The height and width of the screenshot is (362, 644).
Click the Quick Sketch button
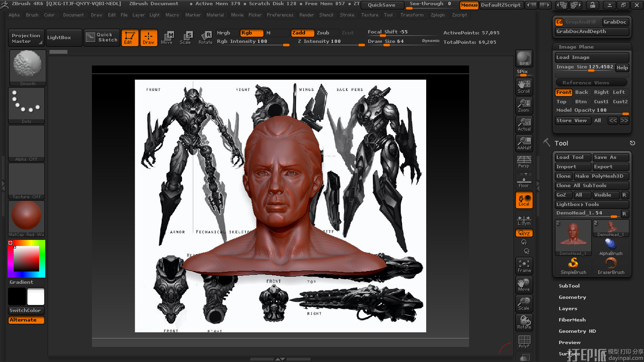[x=102, y=38]
